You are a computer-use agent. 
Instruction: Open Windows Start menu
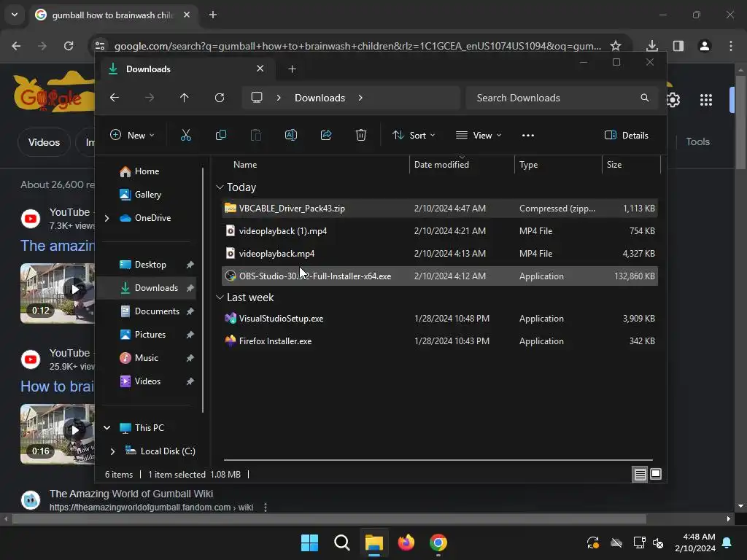309,542
